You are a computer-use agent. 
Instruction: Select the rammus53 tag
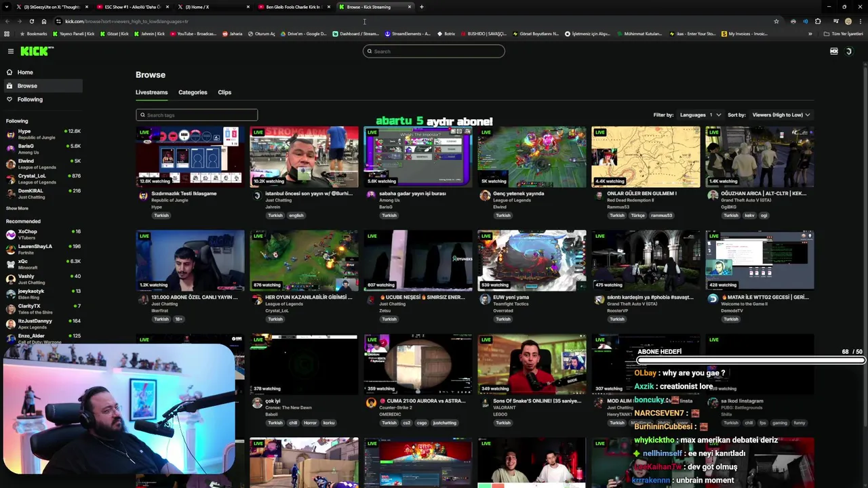[x=661, y=216]
